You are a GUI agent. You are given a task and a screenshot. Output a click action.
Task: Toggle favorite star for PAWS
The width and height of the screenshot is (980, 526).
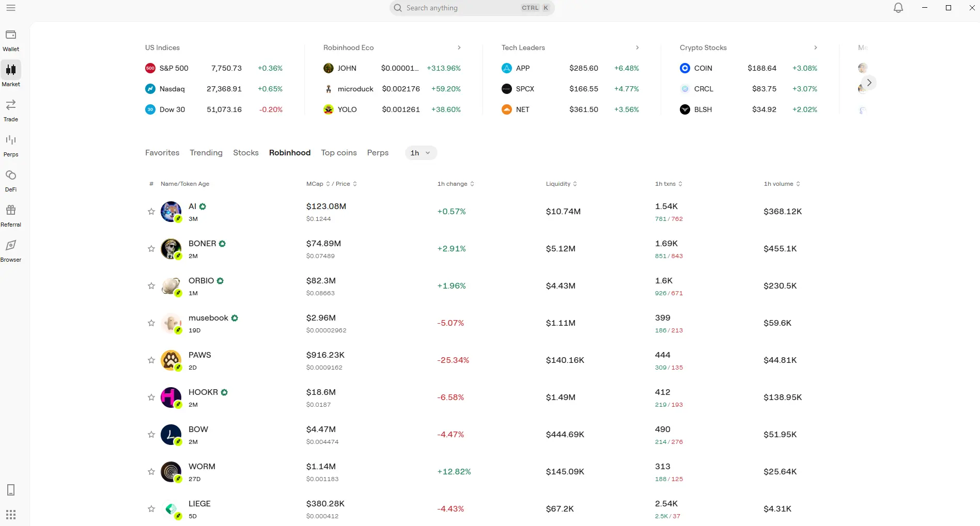pos(151,360)
